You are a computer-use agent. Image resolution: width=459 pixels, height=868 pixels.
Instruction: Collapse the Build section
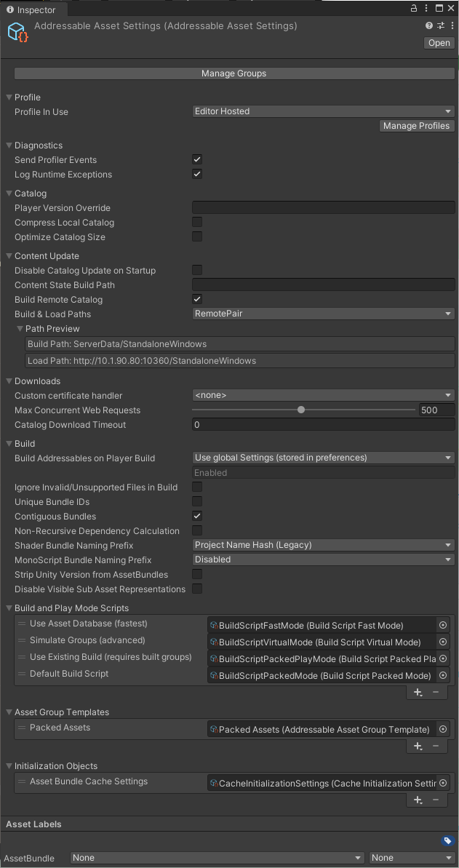point(9,444)
